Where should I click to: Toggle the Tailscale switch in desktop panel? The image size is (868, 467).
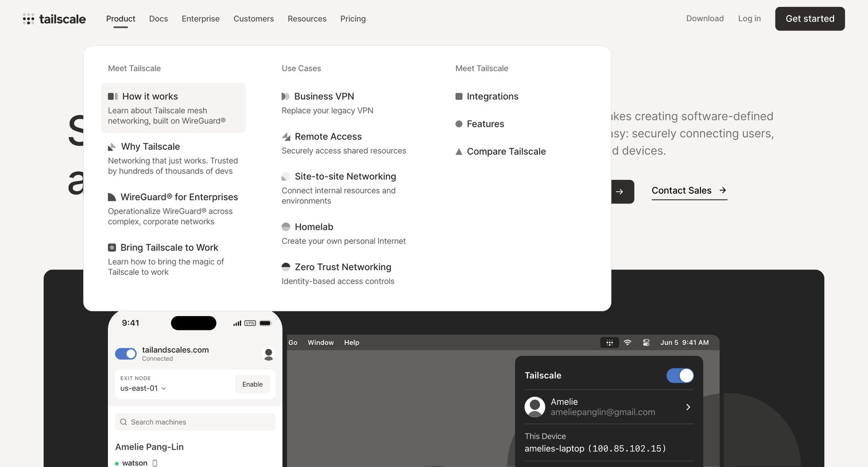point(680,376)
